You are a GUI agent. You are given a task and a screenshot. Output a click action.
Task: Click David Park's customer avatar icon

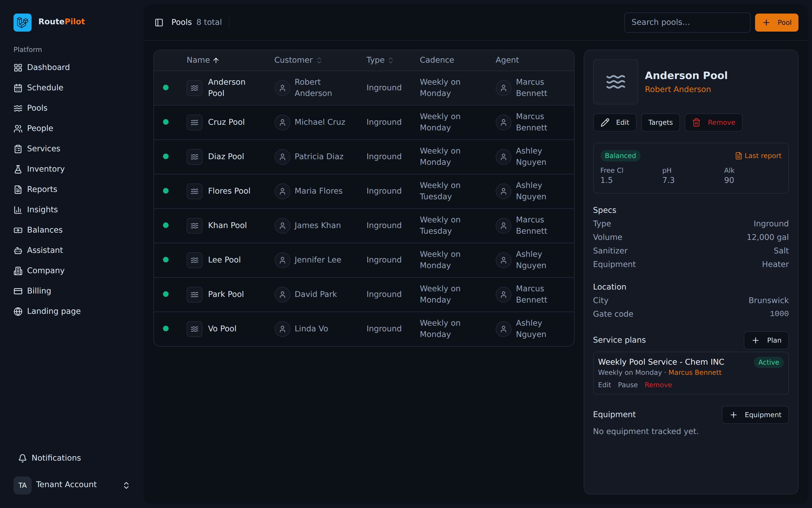point(282,294)
